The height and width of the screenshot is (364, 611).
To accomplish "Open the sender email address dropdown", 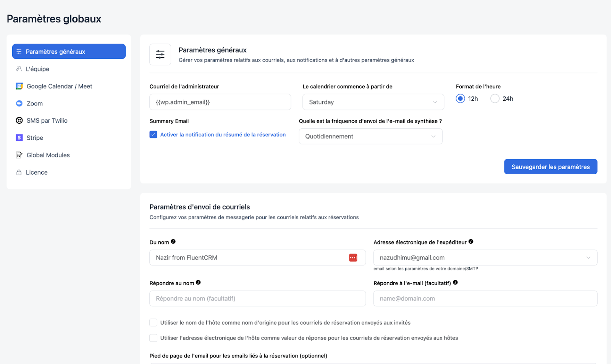I will tap(485, 258).
